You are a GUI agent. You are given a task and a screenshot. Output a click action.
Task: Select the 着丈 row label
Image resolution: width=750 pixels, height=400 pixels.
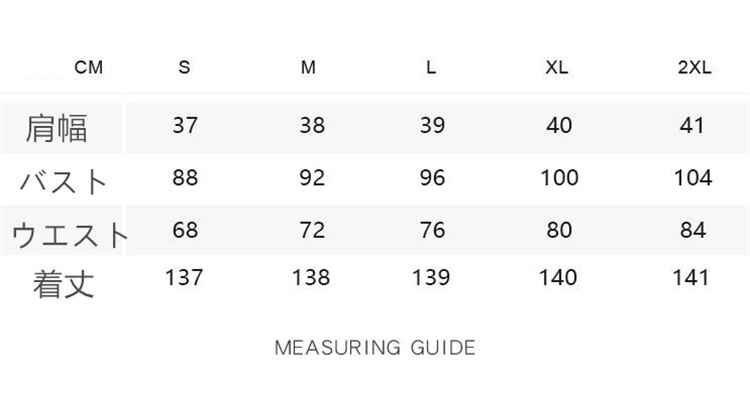pyautogui.click(x=63, y=283)
